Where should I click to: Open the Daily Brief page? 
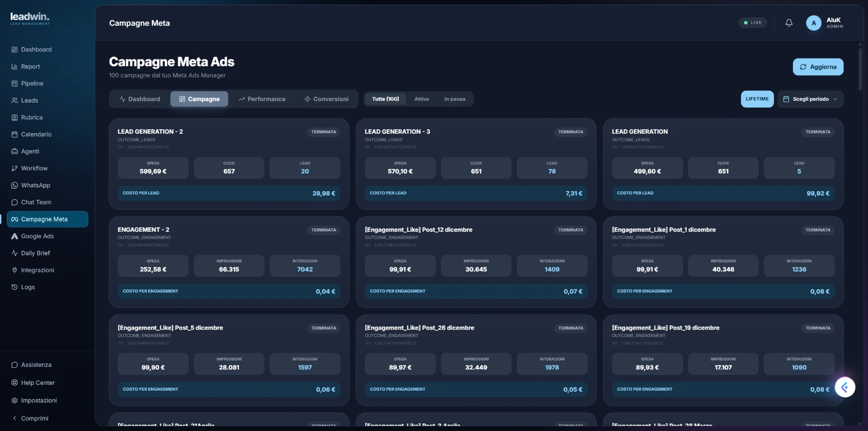point(47,253)
